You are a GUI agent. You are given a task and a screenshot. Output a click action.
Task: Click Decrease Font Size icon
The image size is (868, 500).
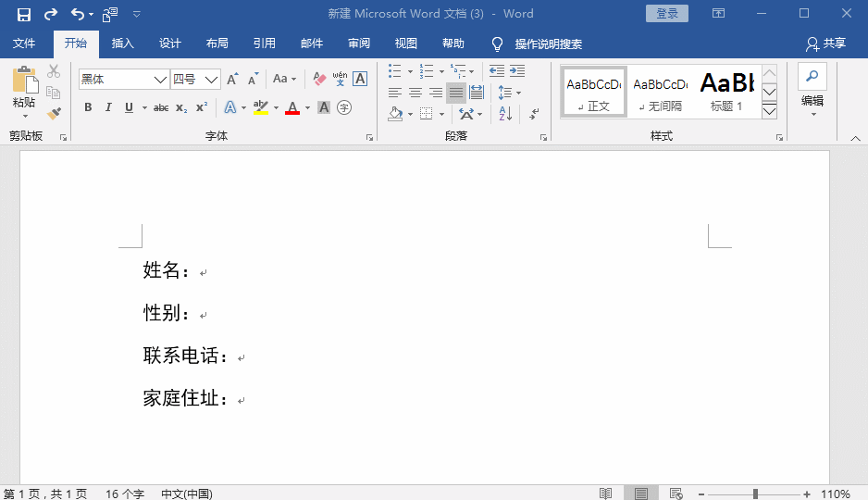(x=253, y=80)
